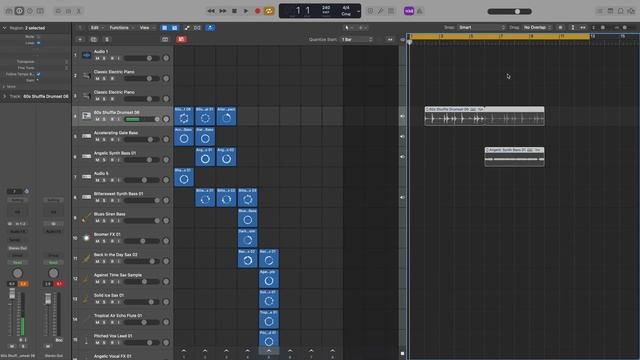Trigger scene five with its column arrow
Screen dimensions: 640x360
tap(269, 351)
